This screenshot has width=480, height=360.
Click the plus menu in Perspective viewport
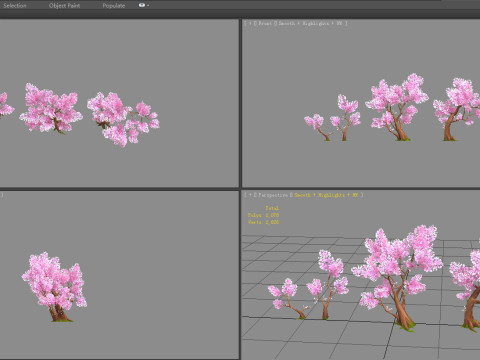(x=250, y=195)
